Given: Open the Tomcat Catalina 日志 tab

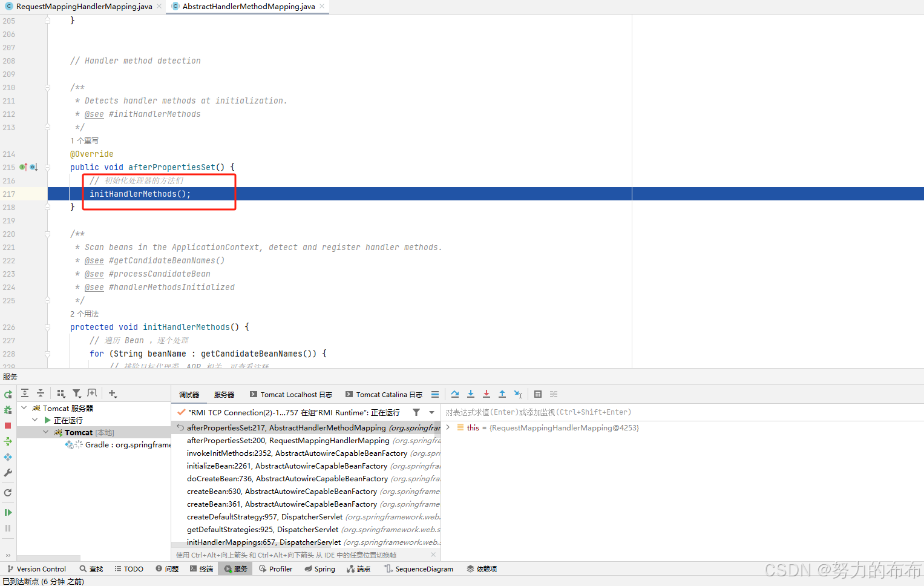Looking at the screenshot, I should pos(384,395).
